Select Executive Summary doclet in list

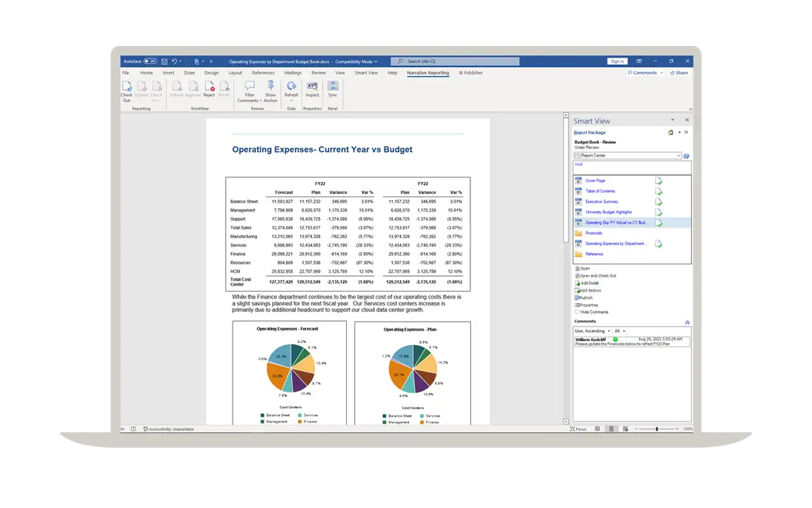point(601,202)
